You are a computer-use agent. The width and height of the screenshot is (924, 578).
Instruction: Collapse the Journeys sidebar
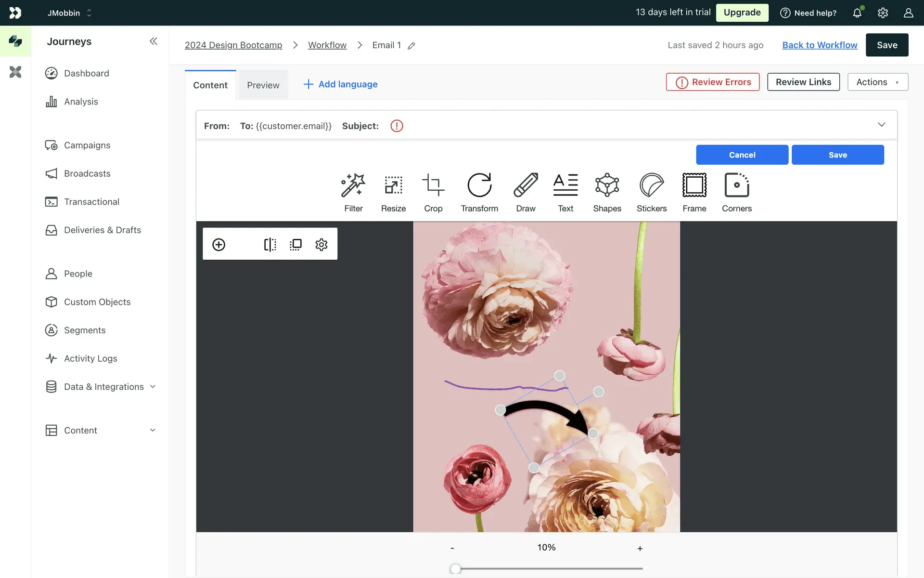153,41
